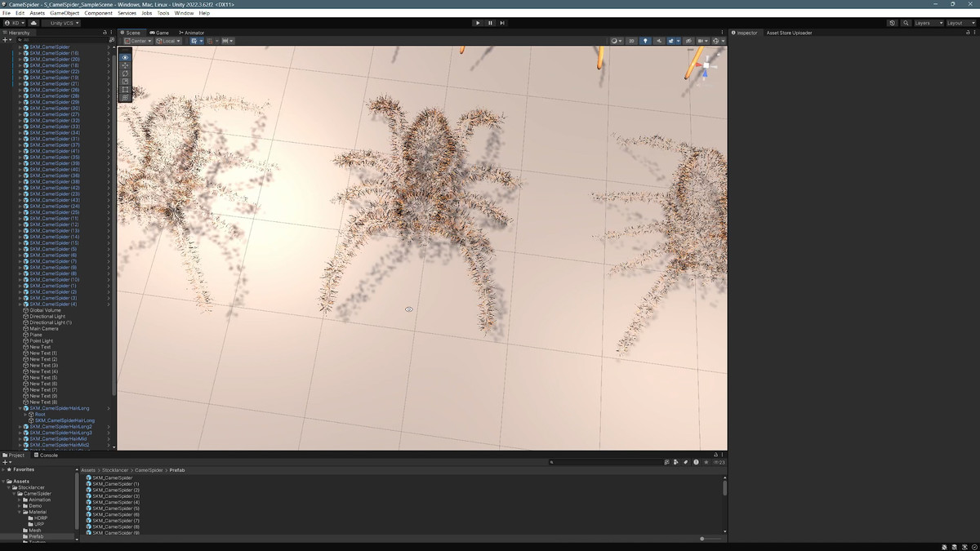Open the Center pivot mode dropdown
Viewport: 980px width, 551px height.
[x=137, y=41]
